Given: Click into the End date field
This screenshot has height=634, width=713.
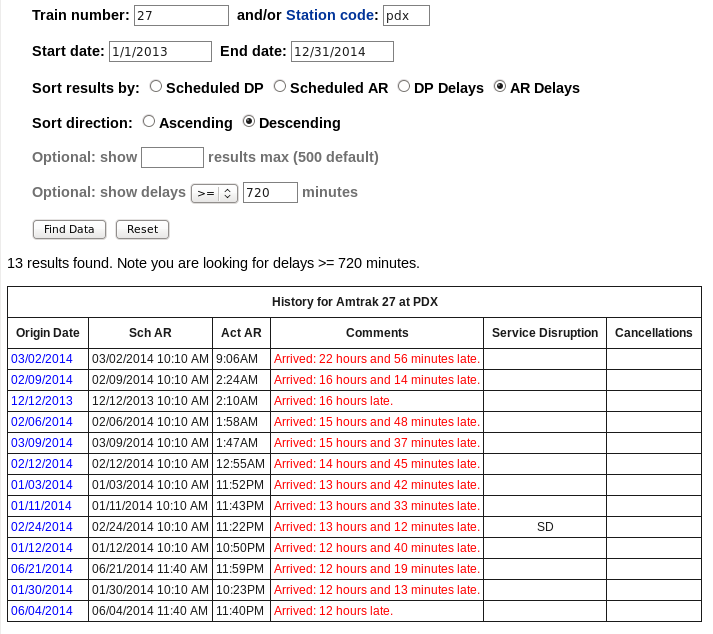Looking at the screenshot, I should click(x=342, y=51).
